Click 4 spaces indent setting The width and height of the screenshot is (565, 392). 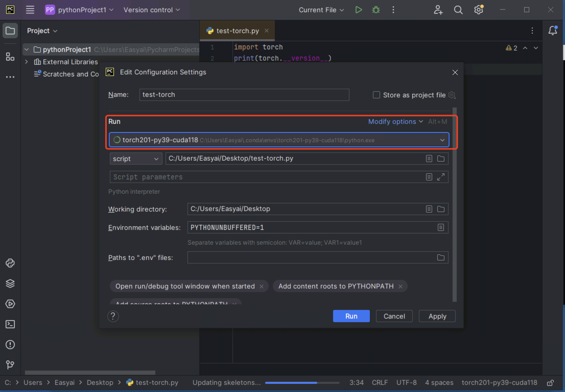click(x=439, y=383)
